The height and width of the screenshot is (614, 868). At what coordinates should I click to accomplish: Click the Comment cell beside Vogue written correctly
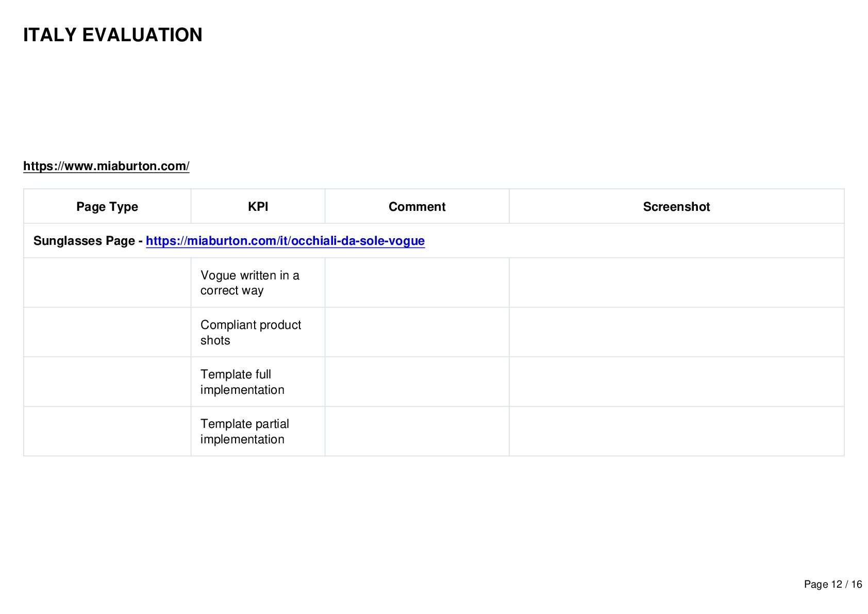[x=417, y=283]
